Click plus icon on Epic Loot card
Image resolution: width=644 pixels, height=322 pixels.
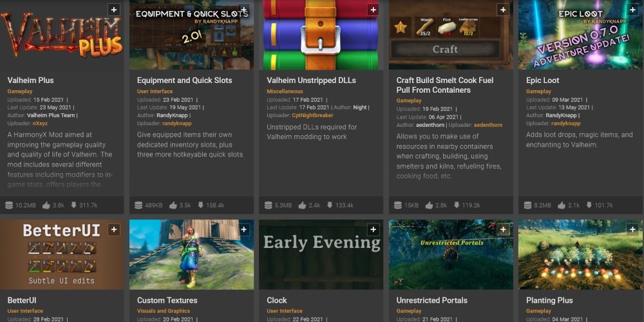[x=632, y=10]
